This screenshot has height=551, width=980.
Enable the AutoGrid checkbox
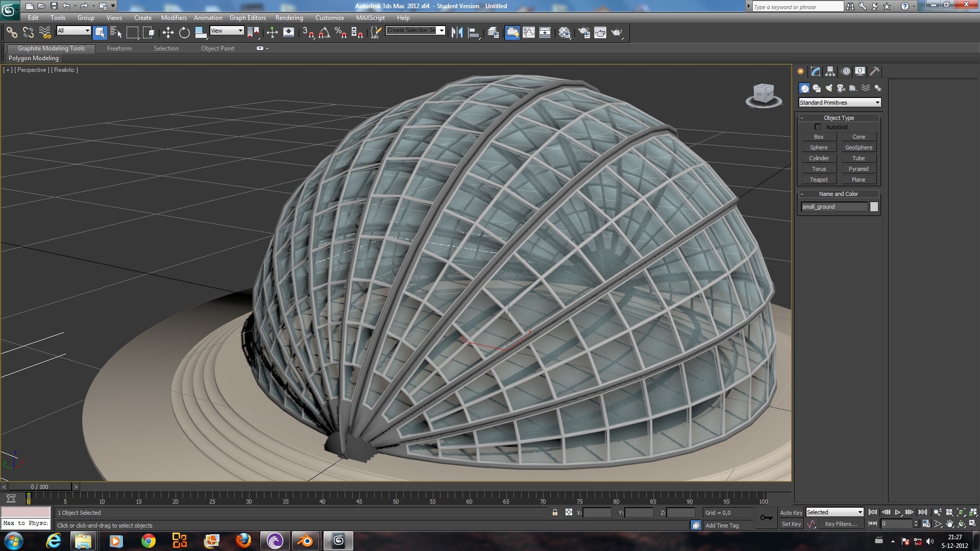tap(818, 127)
